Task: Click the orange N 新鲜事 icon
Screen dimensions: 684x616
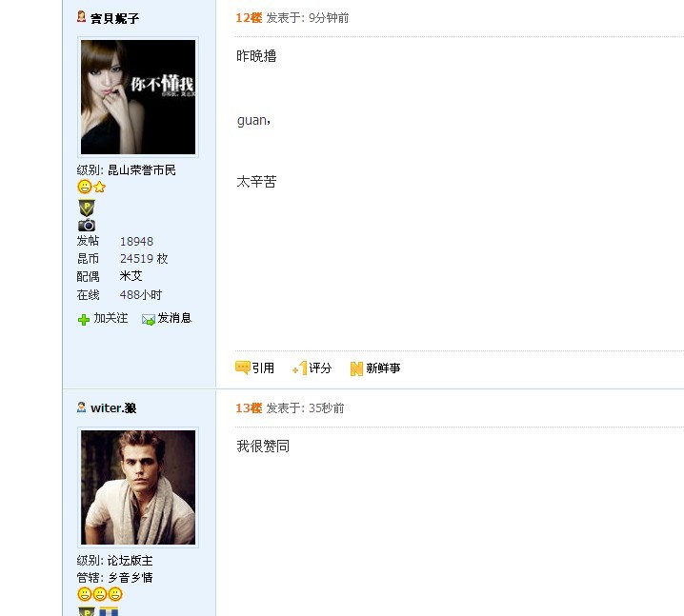Action: (356, 368)
